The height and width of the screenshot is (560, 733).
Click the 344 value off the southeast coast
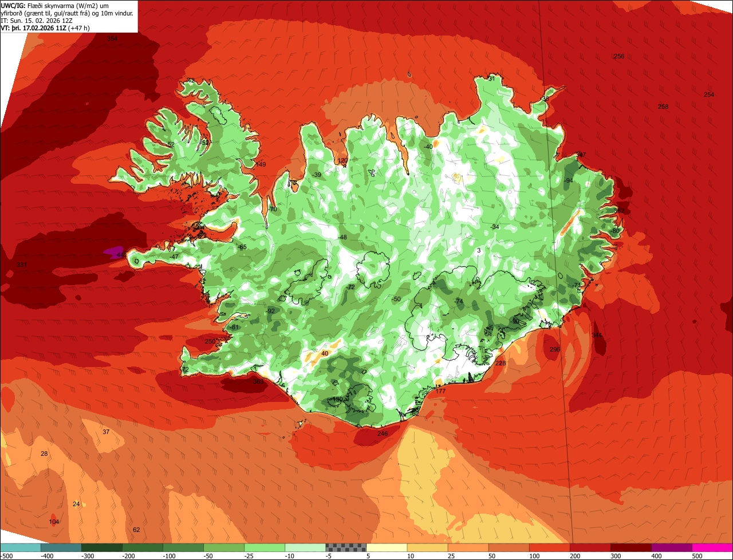(597, 335)
